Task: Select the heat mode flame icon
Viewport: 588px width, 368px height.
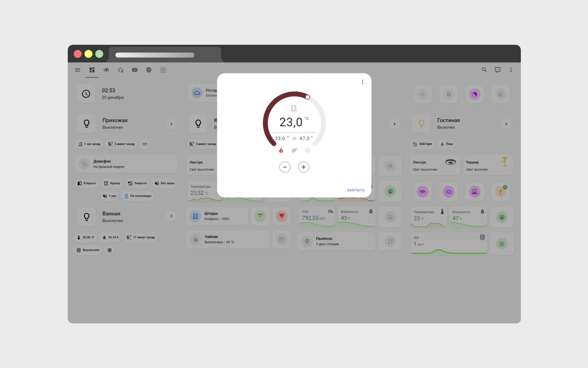Action: pos(281,150)
